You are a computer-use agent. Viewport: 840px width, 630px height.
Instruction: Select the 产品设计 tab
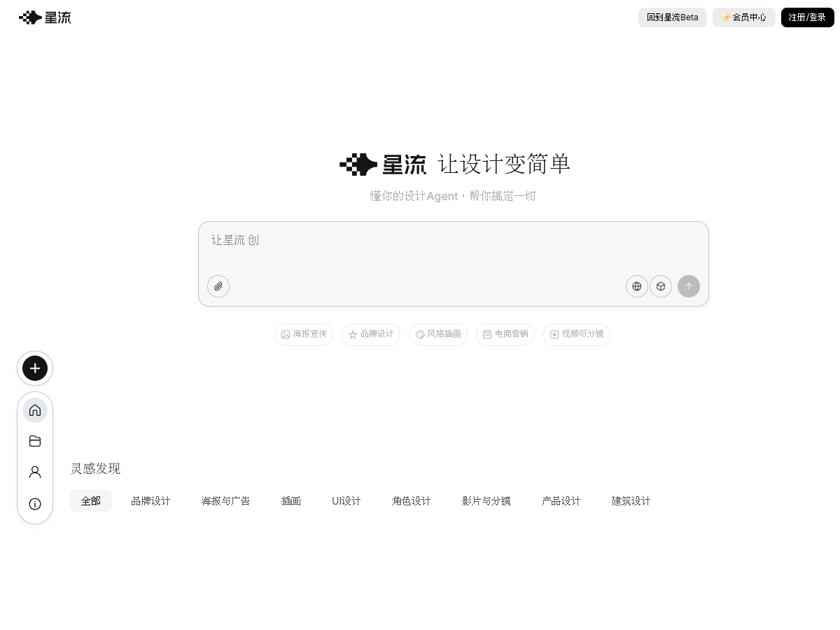point(561,500)
